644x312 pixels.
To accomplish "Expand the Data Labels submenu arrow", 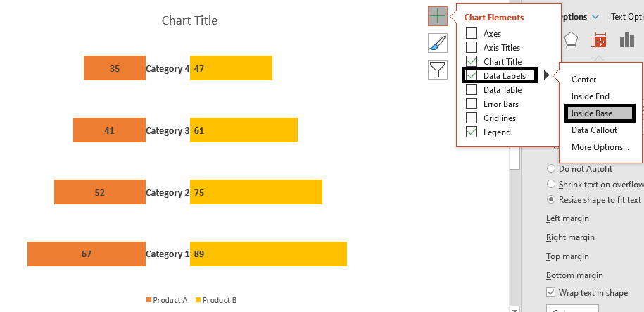I will click(547, 75).
